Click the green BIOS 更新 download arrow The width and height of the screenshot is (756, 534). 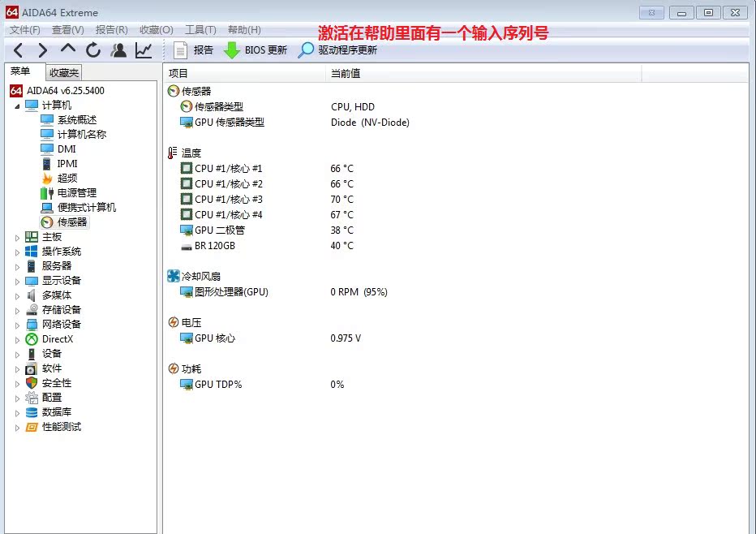point(231,50)
